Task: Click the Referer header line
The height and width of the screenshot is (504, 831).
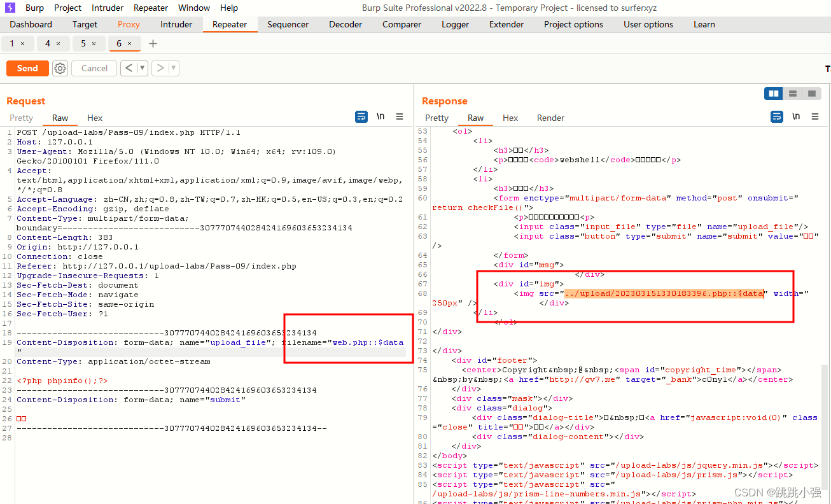Action: coord(157,266)
